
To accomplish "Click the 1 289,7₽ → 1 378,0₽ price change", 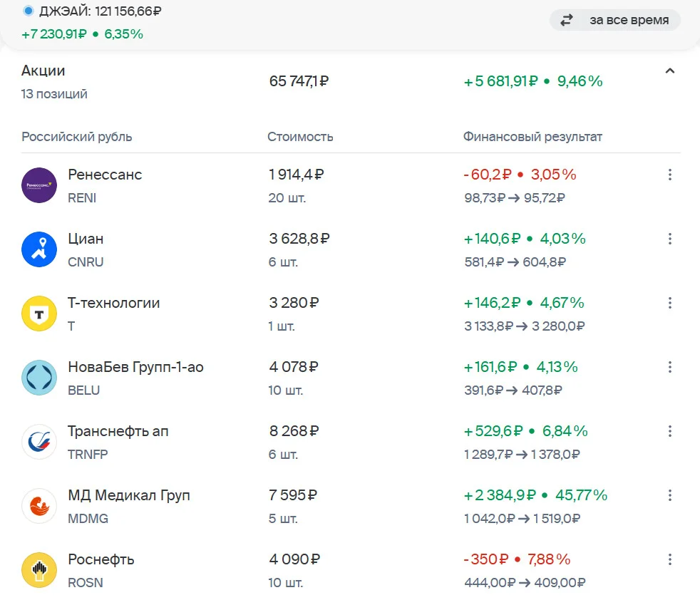I will [x=523, y=455].
